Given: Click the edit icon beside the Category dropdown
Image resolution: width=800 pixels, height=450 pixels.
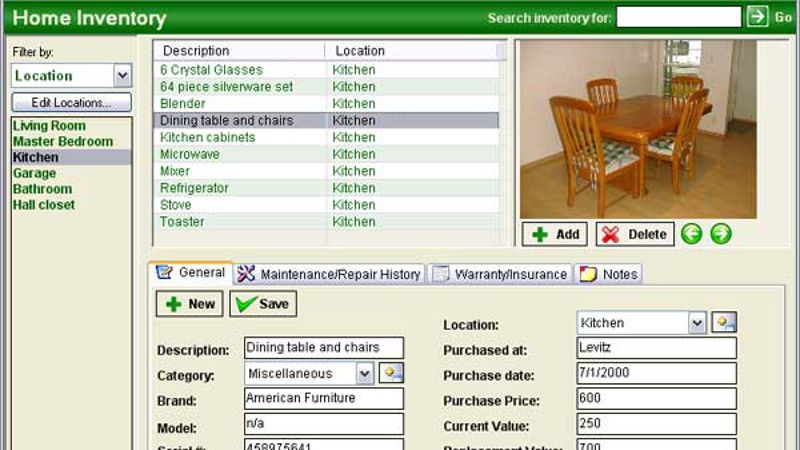Looking at the screenshot, I should click(391, 373).
